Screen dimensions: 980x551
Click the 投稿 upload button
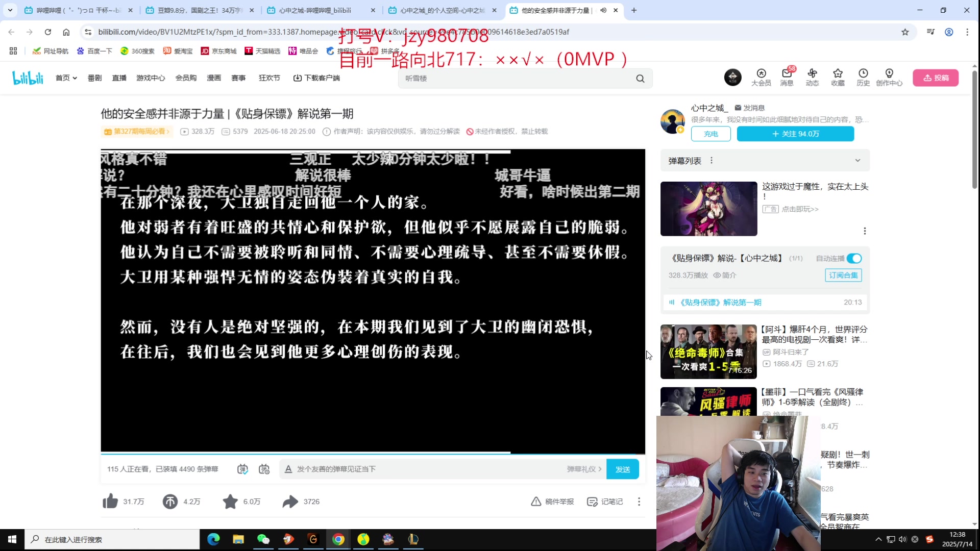[x=936, y=78]
